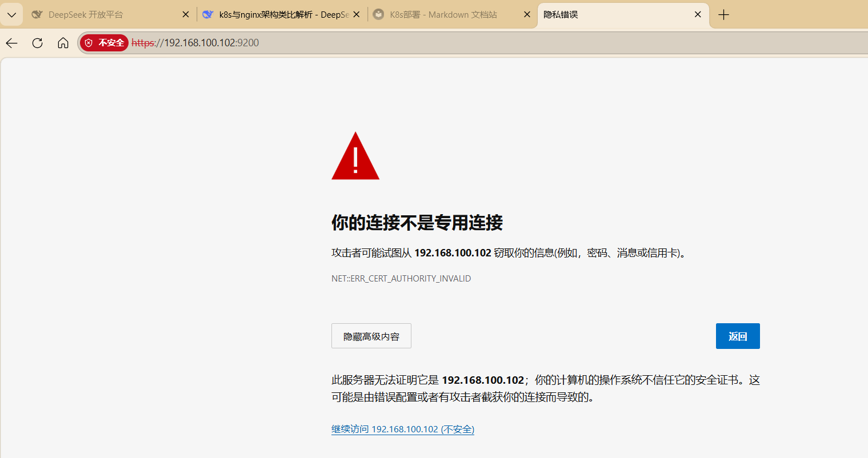Go back to the previous page
This screenshot has height=458, width=868.
pos(12,43)
